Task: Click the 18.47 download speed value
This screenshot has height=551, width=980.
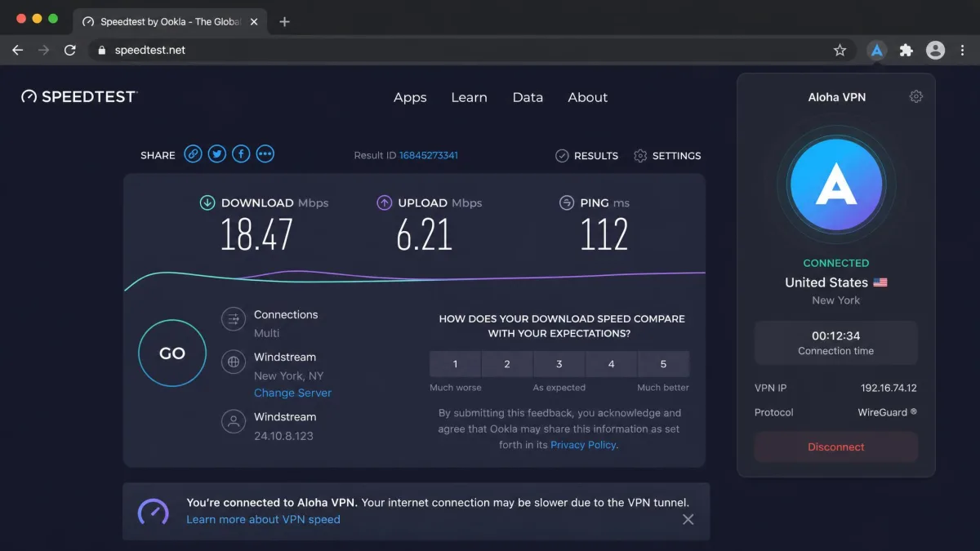Action: (256, 235)
